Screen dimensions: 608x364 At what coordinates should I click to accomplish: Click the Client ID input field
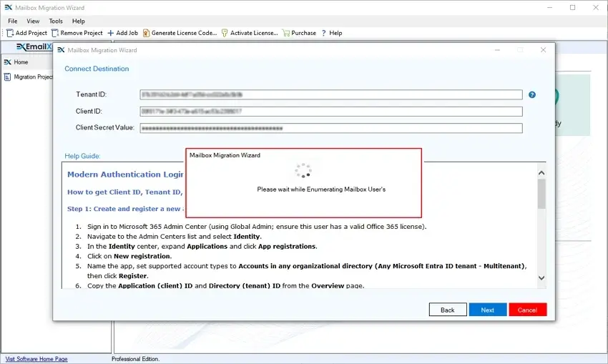(x=331, y=112)
